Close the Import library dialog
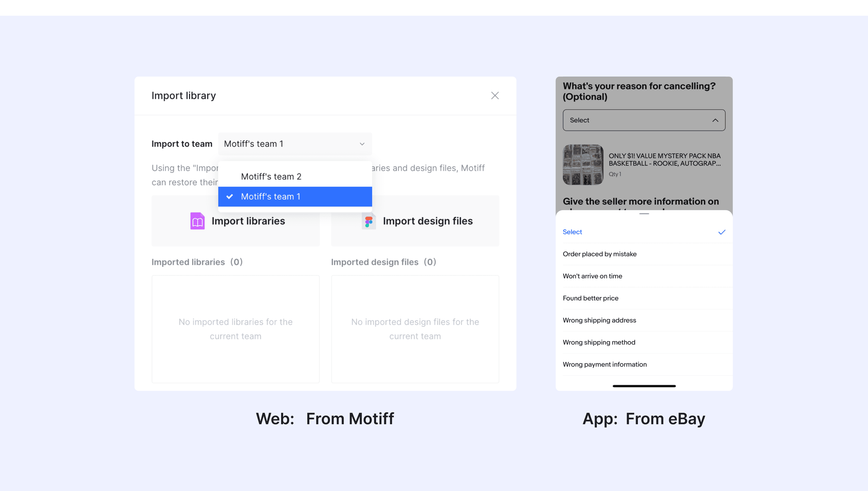Viewport: 868px width, 491px height. [495, 96]
